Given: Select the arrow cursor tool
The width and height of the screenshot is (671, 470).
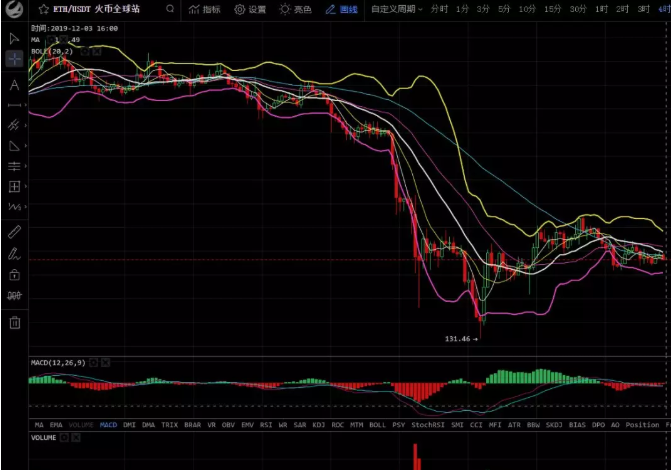Looking at the screenshot, I should pos(14,39).
